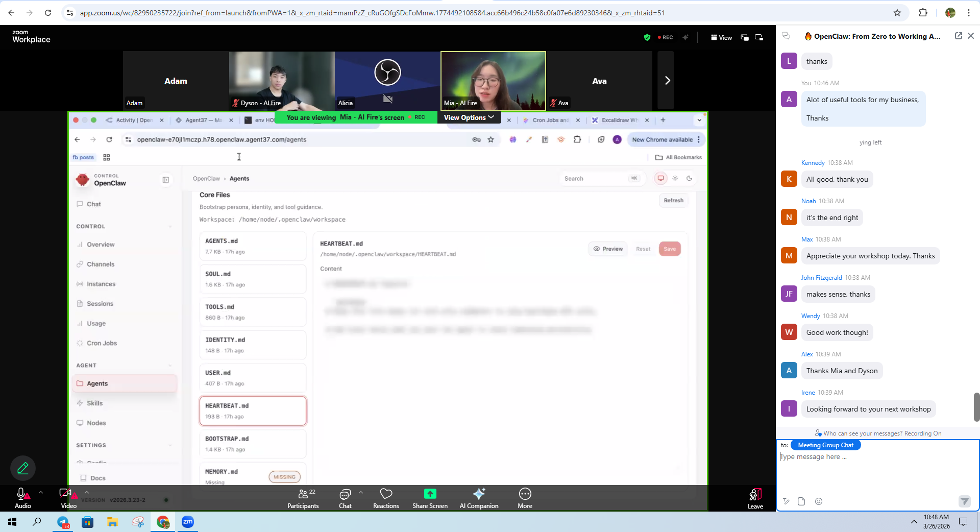Open Chrome from the taskbar
This screenshot has width=980, height=532.
pyautogui.click(x=163, y=522)
